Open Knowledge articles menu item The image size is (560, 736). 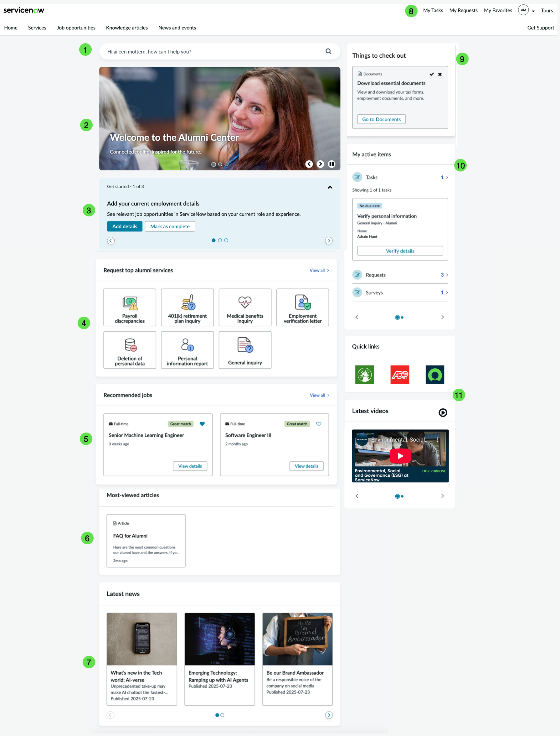[x=127, y=28]
